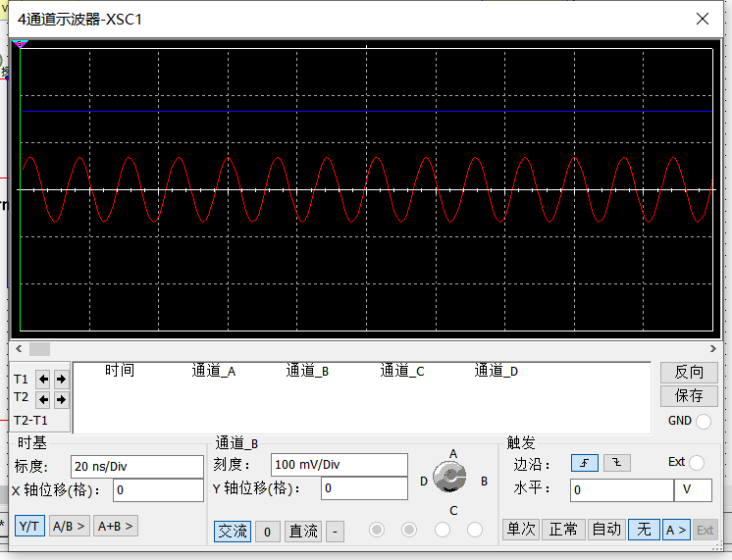The image size is (732, 560).
Task: Select the last channel radio button
Action: 475,530
